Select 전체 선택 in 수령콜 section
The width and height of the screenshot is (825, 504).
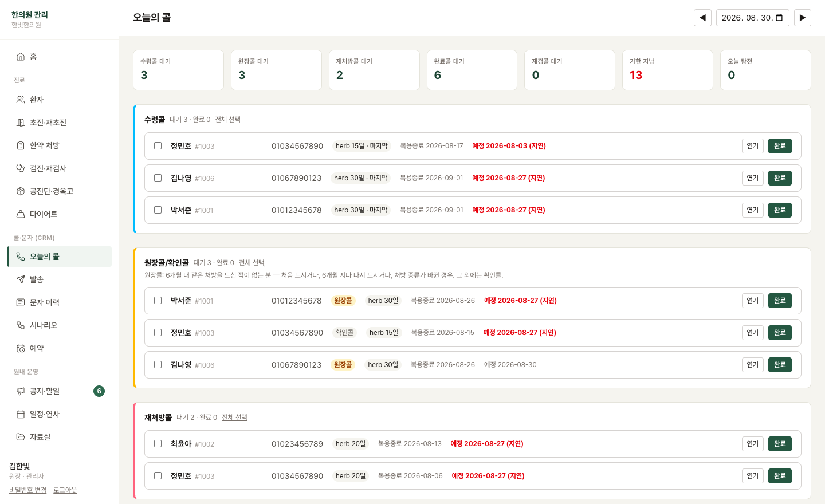point(227,120)
